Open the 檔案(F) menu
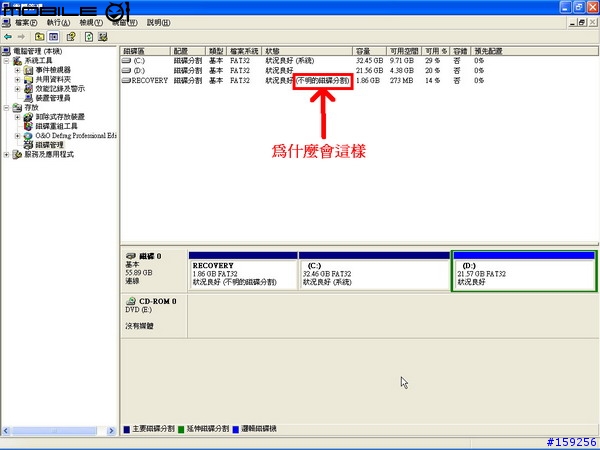600x450 pixels. coord(26,23)
